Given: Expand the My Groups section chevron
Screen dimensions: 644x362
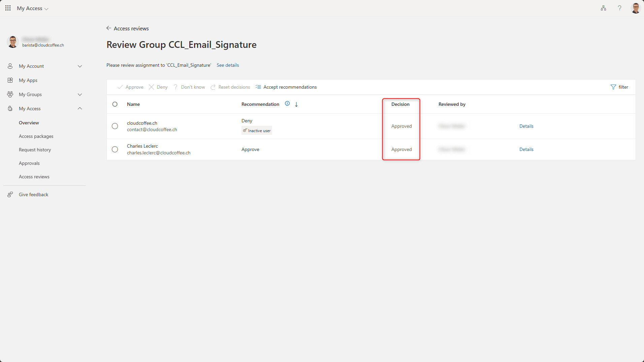Looking at the screenshot, I should point(80,94).
